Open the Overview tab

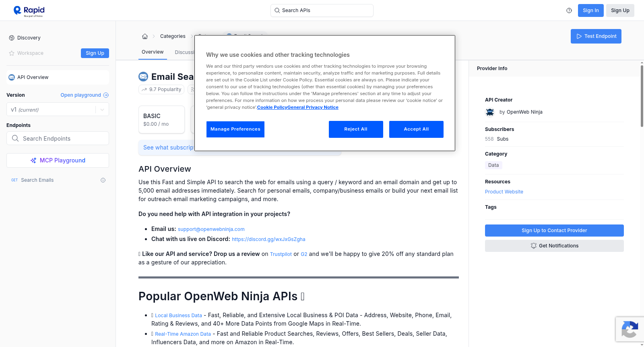[x=153, y=52]
